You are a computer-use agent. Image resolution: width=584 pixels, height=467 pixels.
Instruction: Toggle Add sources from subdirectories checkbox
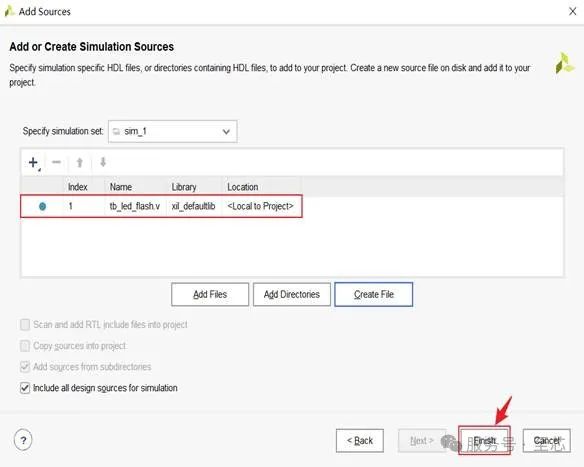coord(25,367)
